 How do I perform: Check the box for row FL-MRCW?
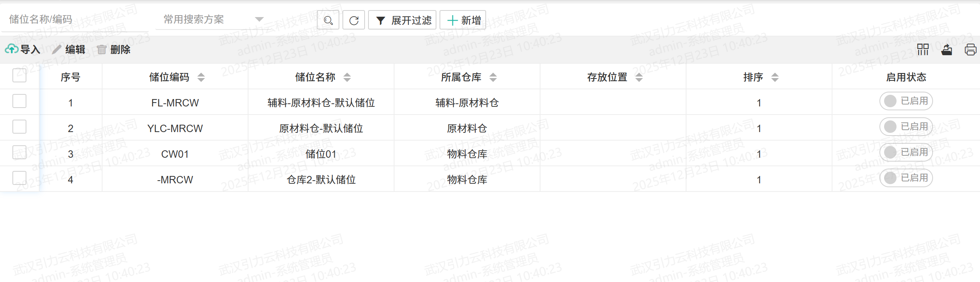(x=19, y=101)
